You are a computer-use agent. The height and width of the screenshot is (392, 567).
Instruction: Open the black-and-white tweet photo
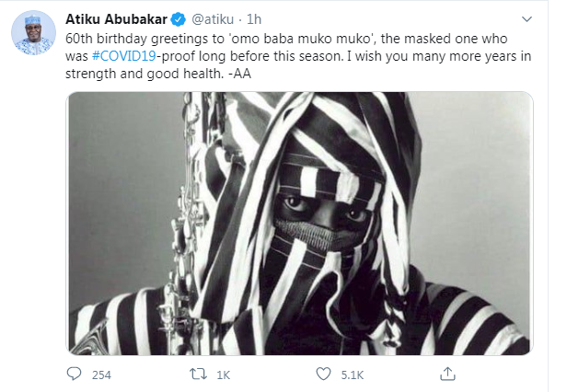(299, 223)
